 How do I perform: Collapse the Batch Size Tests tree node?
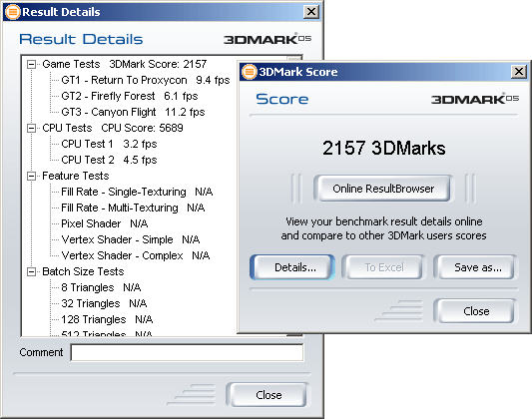[31, 272]
